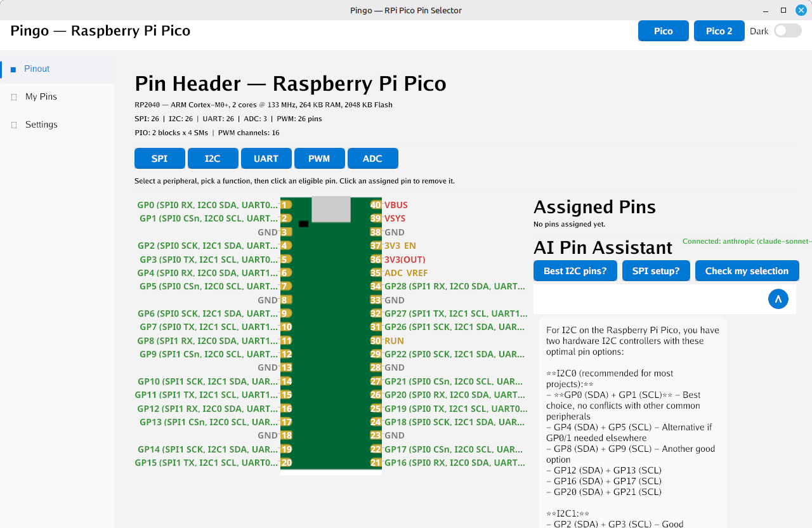This screenshot has height=528, width=812.
Task: Click pin 3 GND pad
Action: click(286, 232)
